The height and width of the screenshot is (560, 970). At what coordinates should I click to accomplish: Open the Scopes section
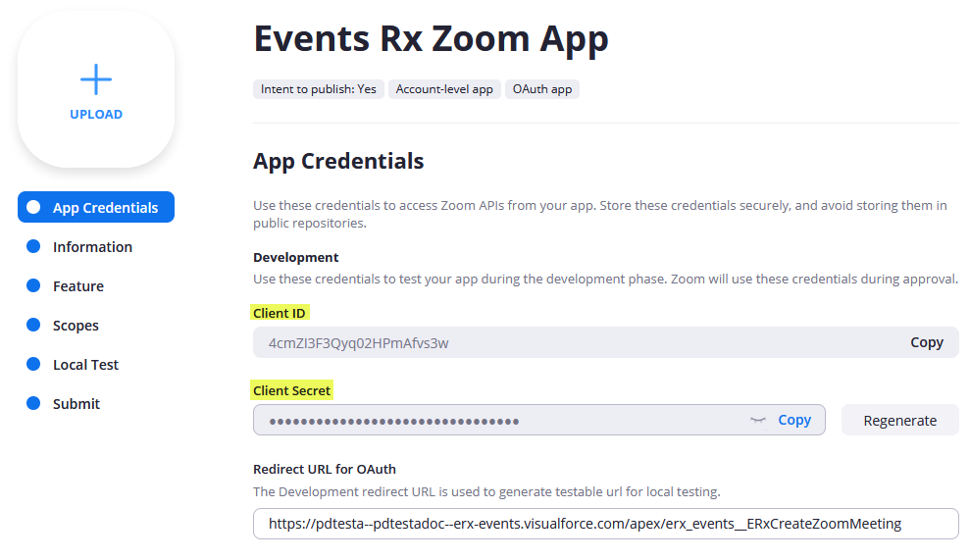coord(76,326)
